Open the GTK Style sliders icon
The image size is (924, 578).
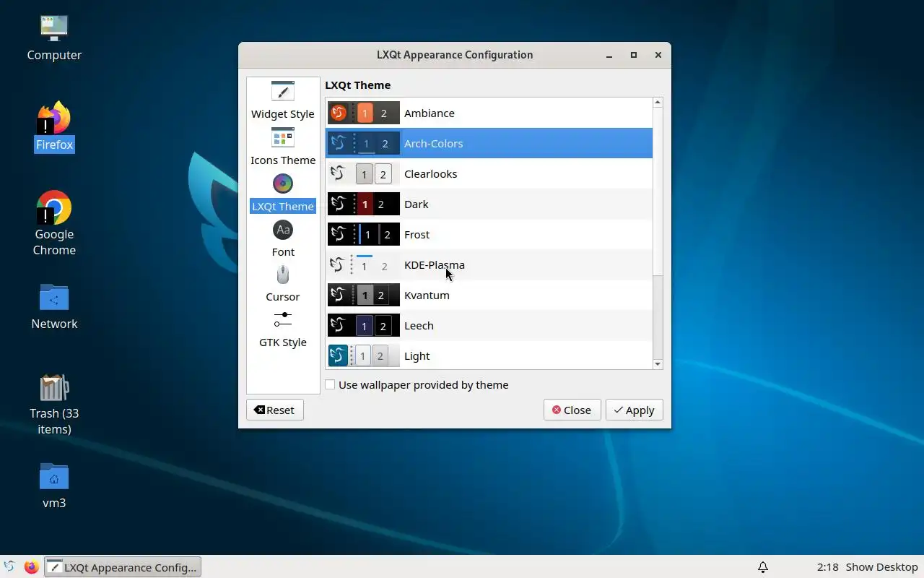283,320
